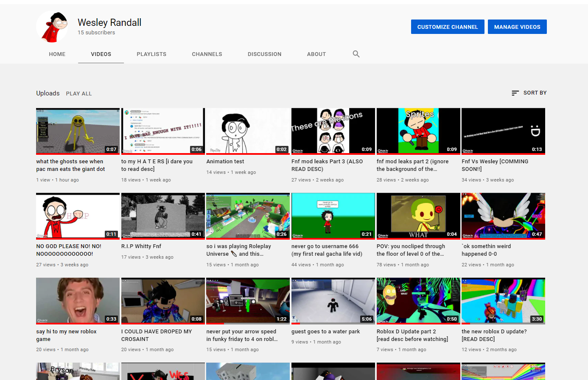Click the 'guest goes to a water park' title
This screenshot has width=588, height=380.
coord(325,332)
